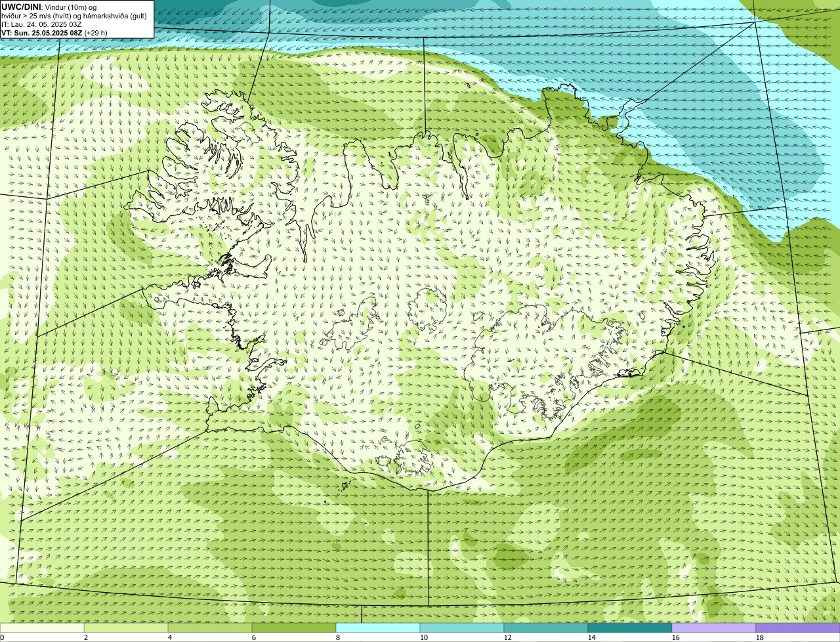Click the 'hviður > 25 m/s (hvítt)' description line
Screen dimensions: 840x642
pyautogui.click(x=74, y=15)
